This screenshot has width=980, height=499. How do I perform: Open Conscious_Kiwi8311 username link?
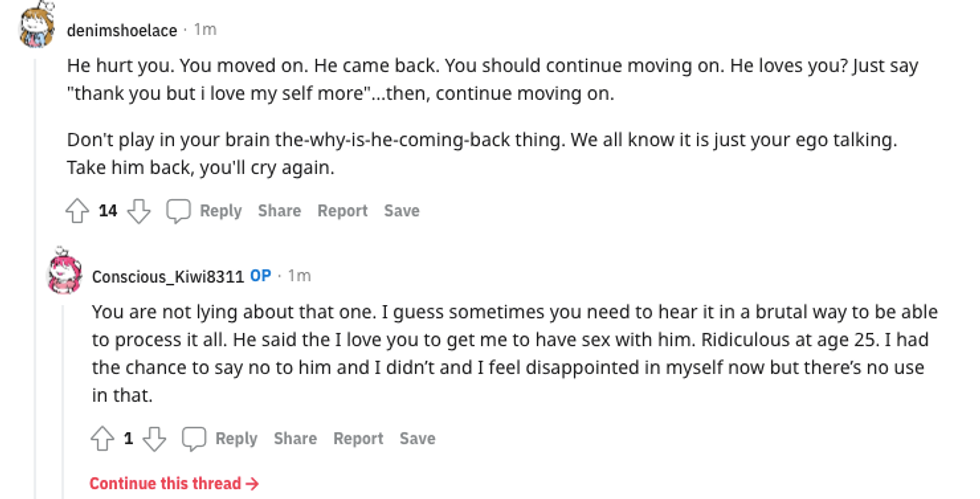(168, 276)
